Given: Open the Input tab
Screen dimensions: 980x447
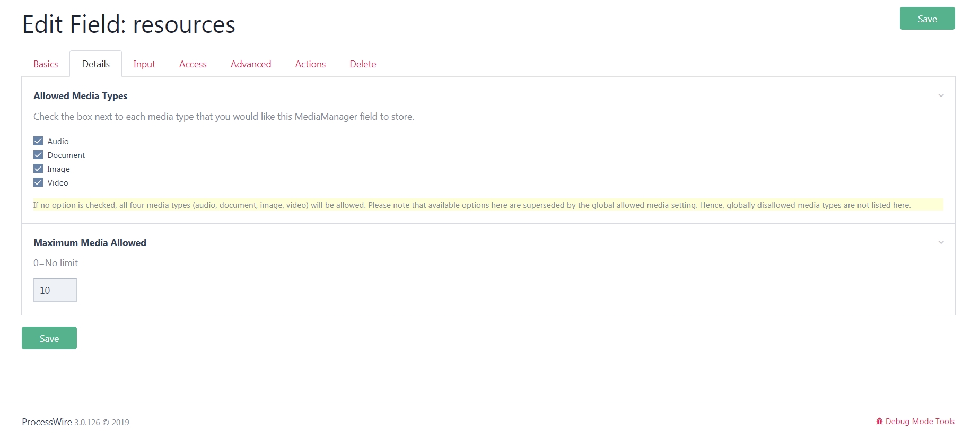Looking at the screenshot, I should click(144, 64).
